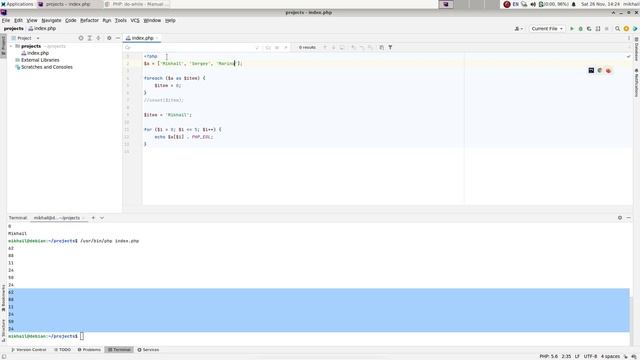Toggle Terminal tool window button
640x360 pixels.
(x=119, y=350)
